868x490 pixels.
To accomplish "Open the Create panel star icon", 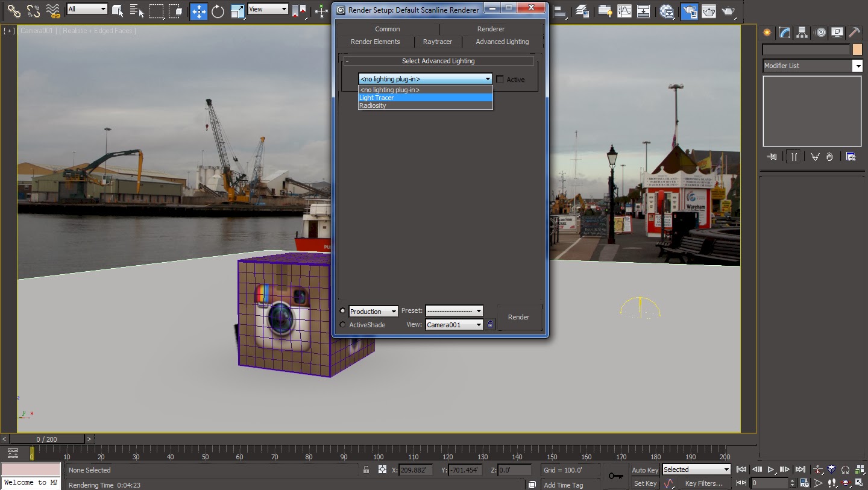I will pyautogui.click(x=767, y=33).
